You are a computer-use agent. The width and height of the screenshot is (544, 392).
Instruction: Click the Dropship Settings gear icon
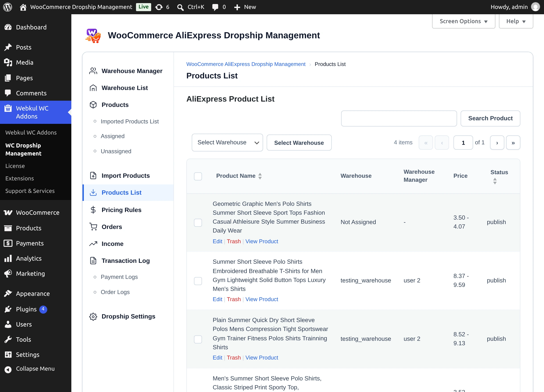click(x=93, y=316)
